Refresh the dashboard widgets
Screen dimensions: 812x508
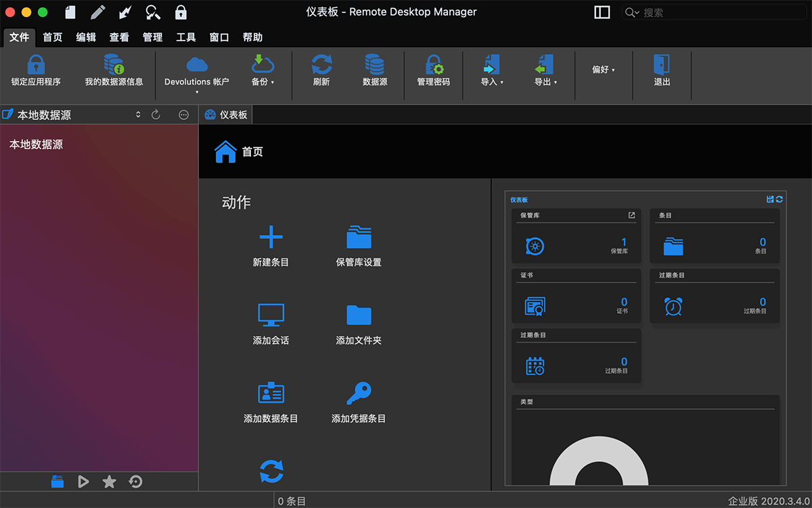click(780, 199)
